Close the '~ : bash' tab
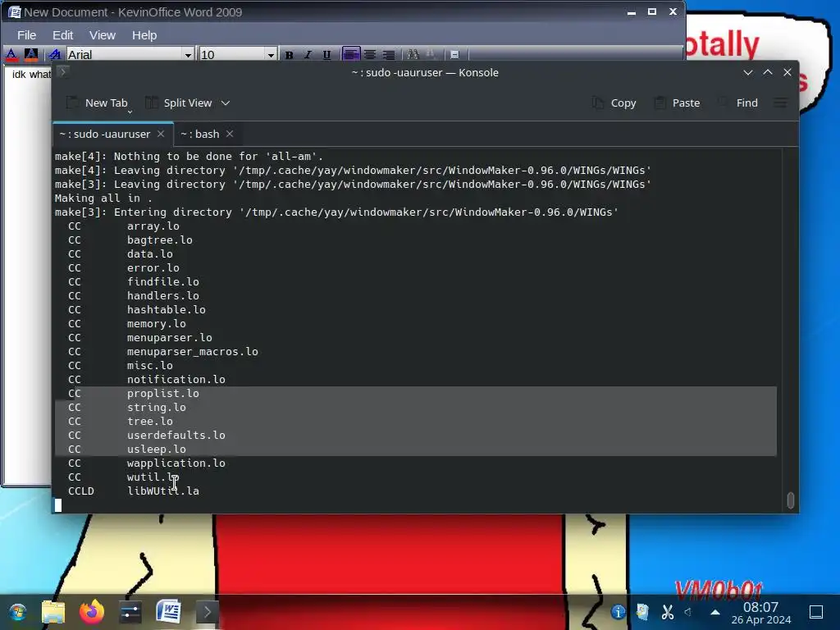Screen dimensions: 840x630 point(230,134)
